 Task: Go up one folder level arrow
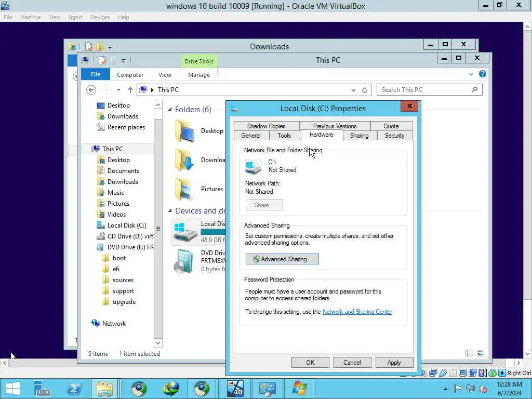[x=130, y=90]
